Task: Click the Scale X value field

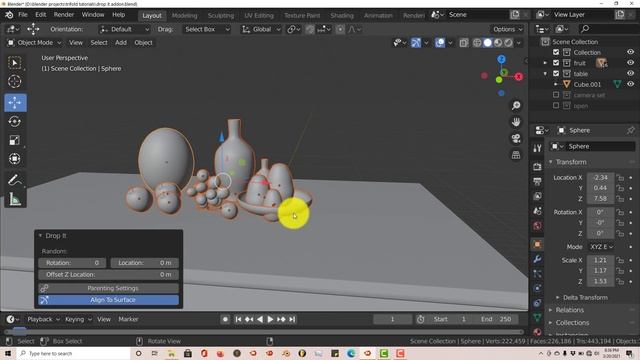Action: click(600, 260)
